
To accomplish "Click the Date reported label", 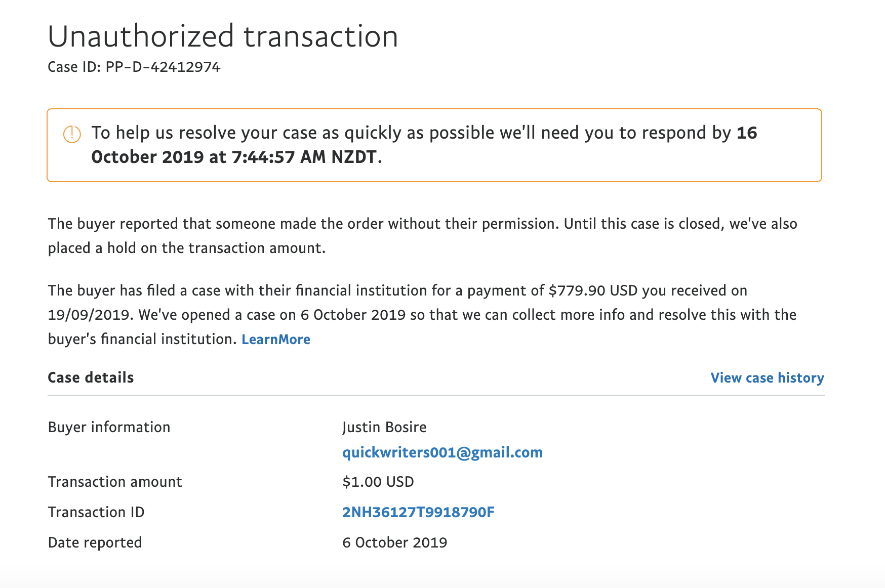I will 95,542.
